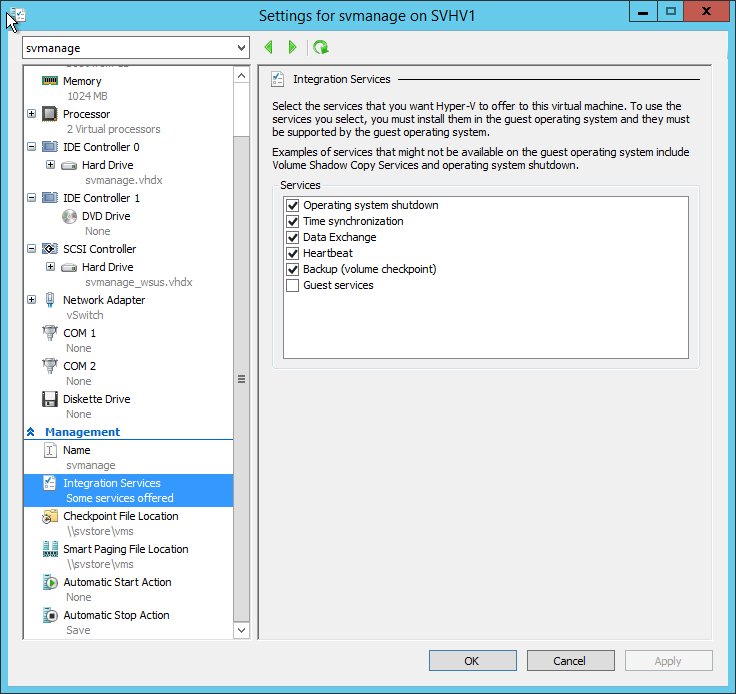Click the settings list scrollbar down arrow
The height and width of the screenshot is (694, 736).
(241, 630)
